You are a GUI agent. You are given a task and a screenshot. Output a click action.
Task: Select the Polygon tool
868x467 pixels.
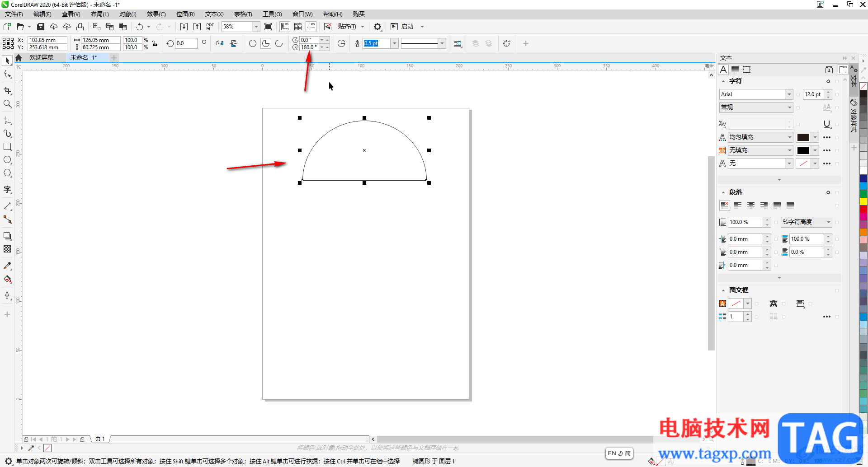coord(7,173)
